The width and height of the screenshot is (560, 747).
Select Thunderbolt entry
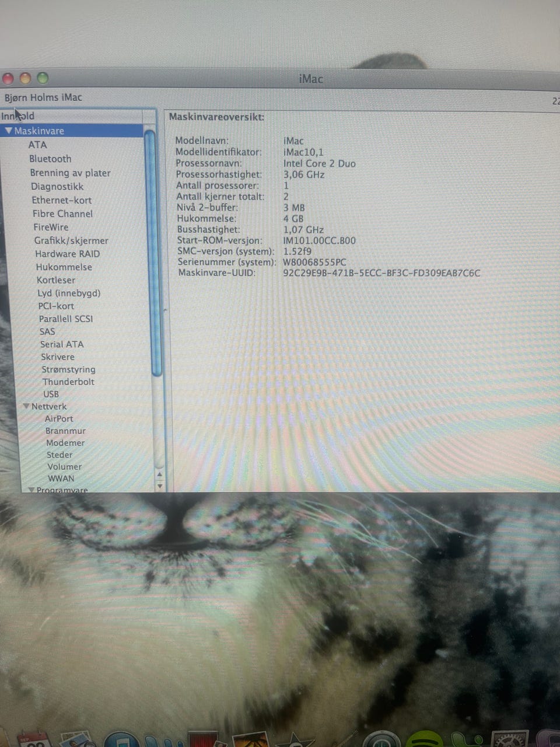[x=68, y=382]
